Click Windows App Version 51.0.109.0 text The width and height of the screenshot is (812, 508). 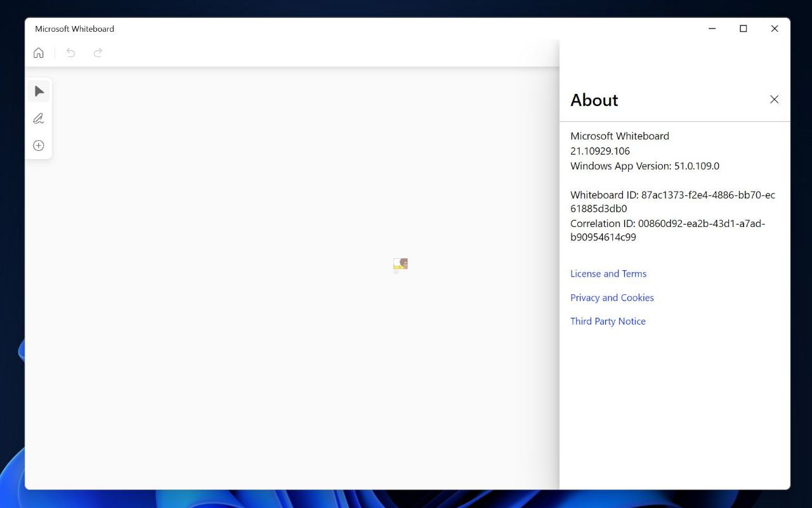point(645,166)
